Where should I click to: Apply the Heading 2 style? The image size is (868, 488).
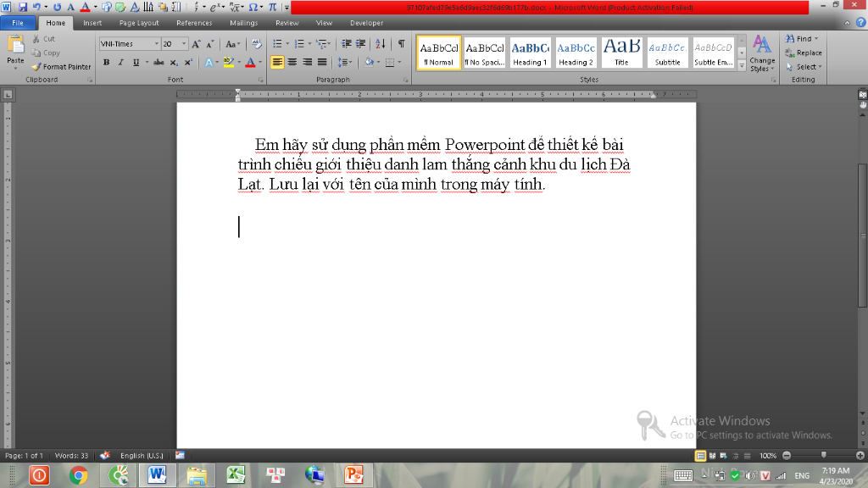coord(576,53)
